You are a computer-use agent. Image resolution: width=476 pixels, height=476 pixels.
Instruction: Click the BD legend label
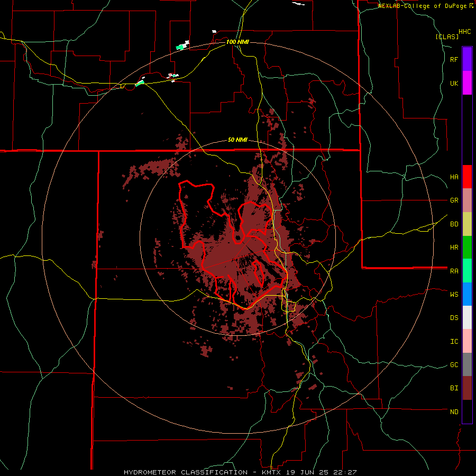click(454, 224)
